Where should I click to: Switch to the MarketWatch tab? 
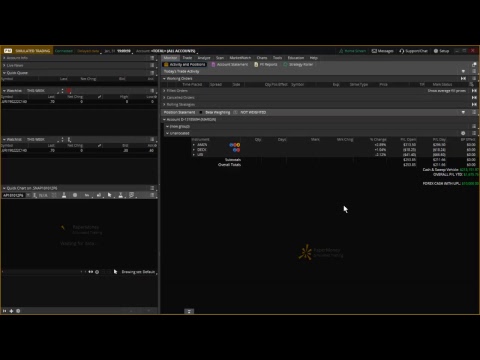tap(240, 58)
